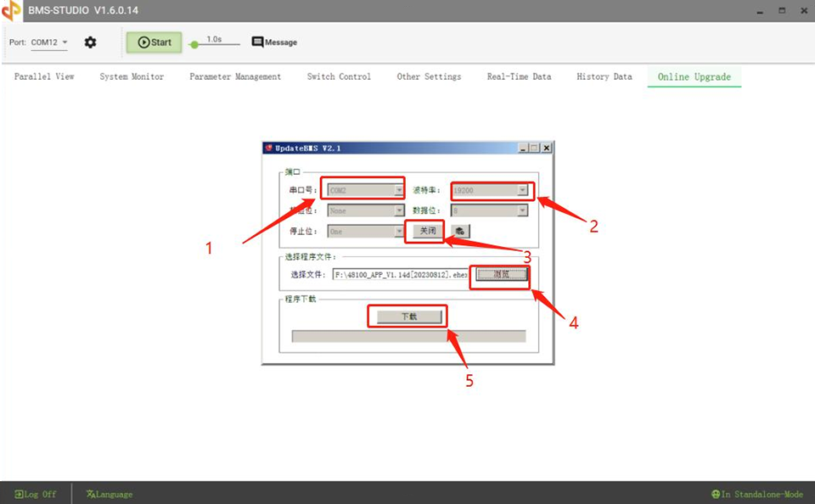Click the Message icon in the toolbar
The width and height of the screenshot is (815, 504).
pos(256,41)
